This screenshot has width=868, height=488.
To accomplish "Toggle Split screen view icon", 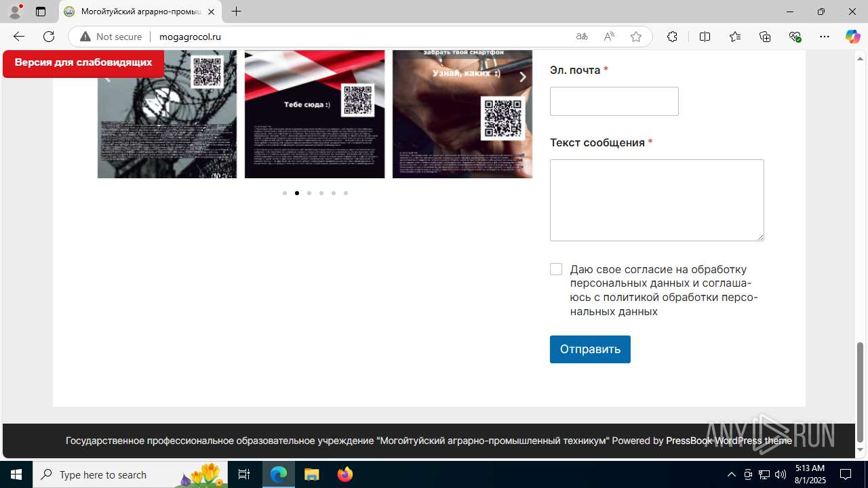I will coord(705,37).
